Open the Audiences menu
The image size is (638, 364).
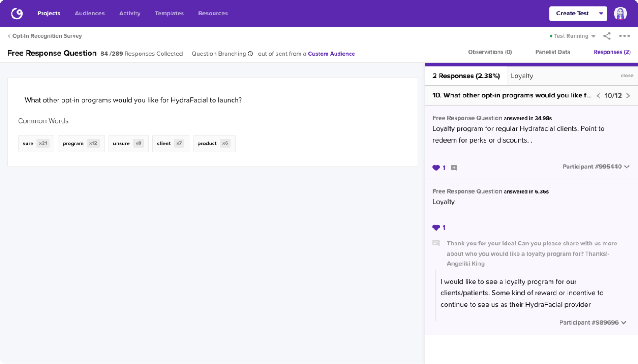(89, 13)
